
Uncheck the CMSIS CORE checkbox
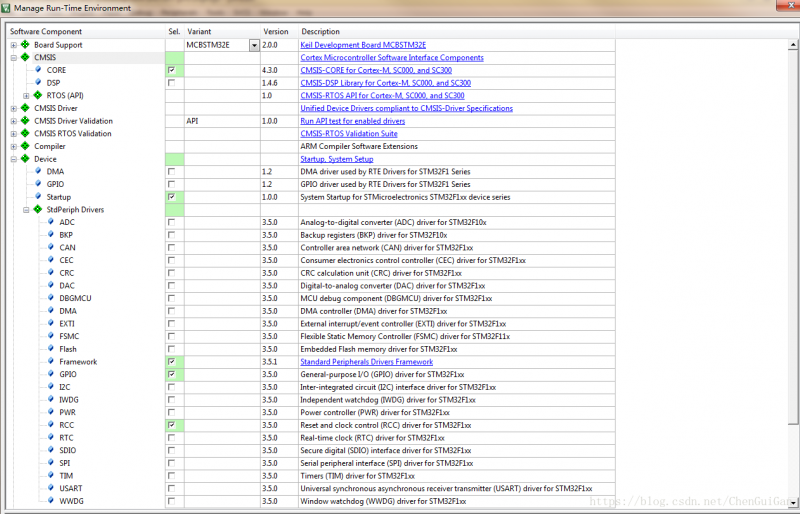tap(172, 71)
